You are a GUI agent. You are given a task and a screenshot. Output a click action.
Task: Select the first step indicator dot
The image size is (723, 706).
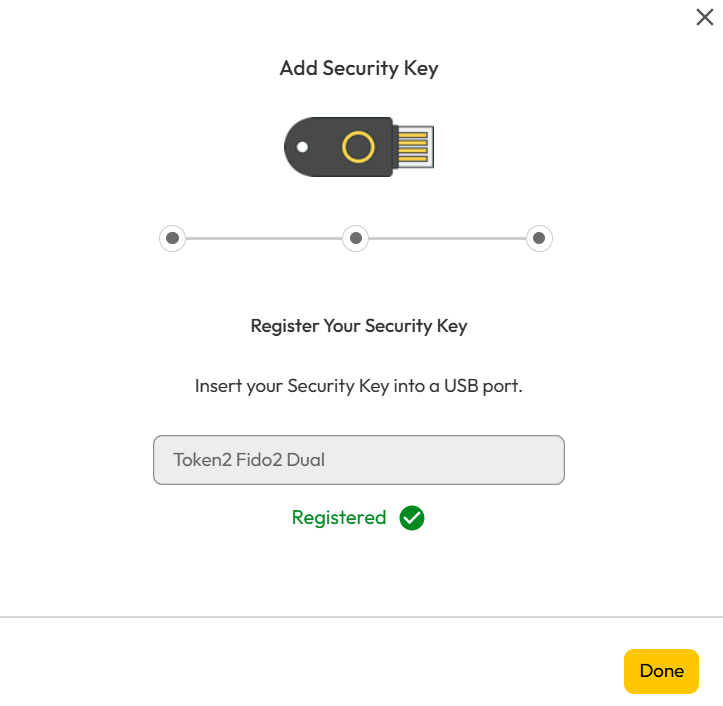[x=172, y=238]
